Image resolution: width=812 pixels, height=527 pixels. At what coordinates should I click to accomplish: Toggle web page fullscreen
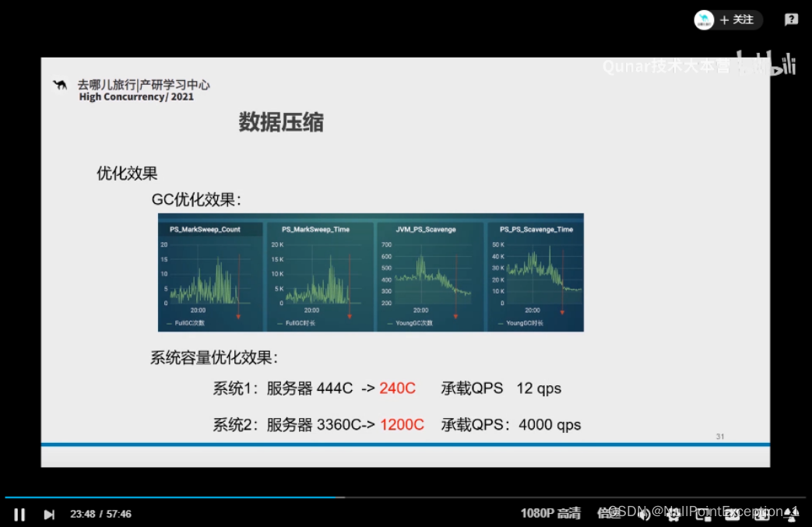pos(761,514)
